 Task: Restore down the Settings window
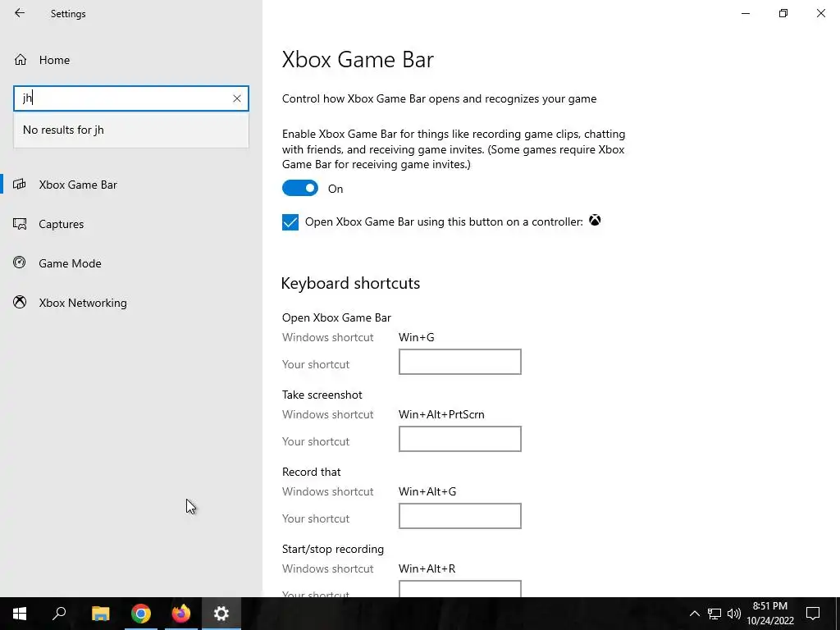coord(783,13)
